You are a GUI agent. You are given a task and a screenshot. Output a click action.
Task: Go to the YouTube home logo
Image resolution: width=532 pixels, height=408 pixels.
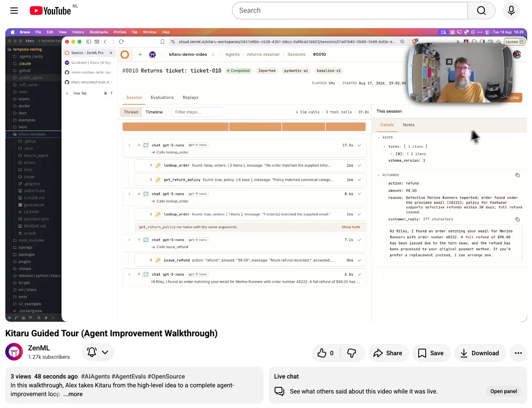[50, 11]
